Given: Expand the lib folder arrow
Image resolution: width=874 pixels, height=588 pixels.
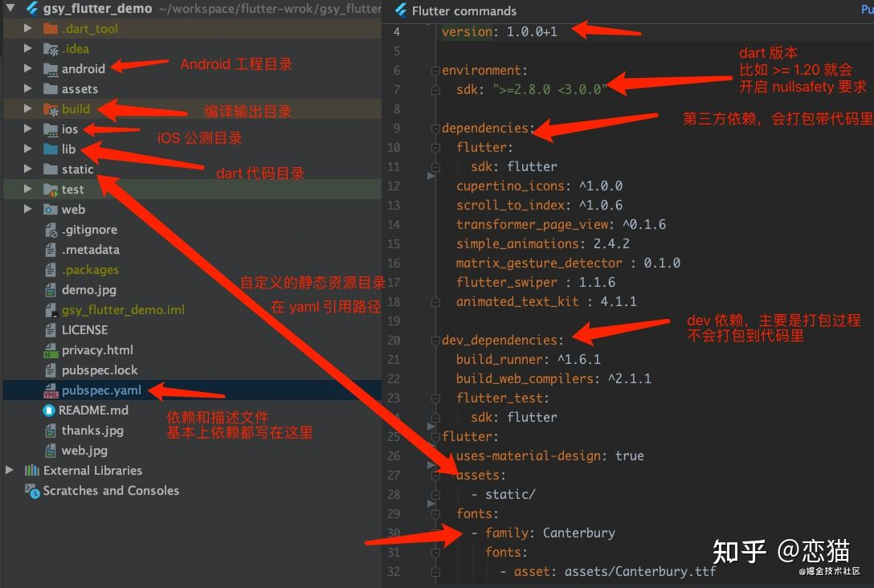Looking at the screenshot, I should click(27, 149).
